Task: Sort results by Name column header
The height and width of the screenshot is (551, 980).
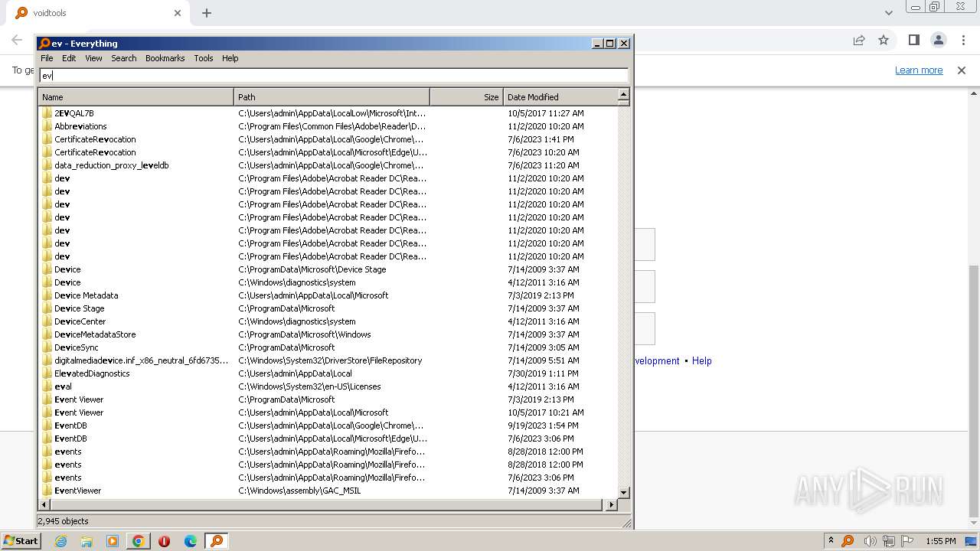Action: [x=136, y=97]
